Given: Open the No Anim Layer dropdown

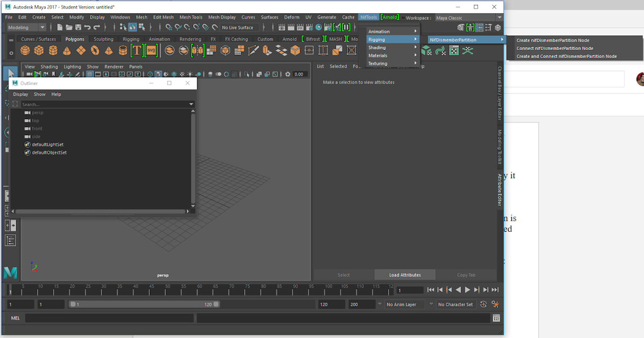Looking at the screenshot, I should pos(405,304).
